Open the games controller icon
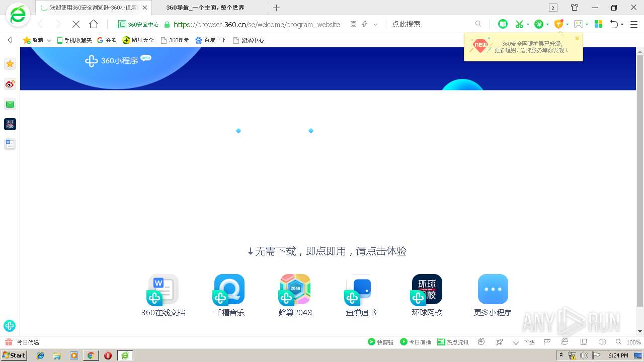644x362 pixels. pos(578,24)
